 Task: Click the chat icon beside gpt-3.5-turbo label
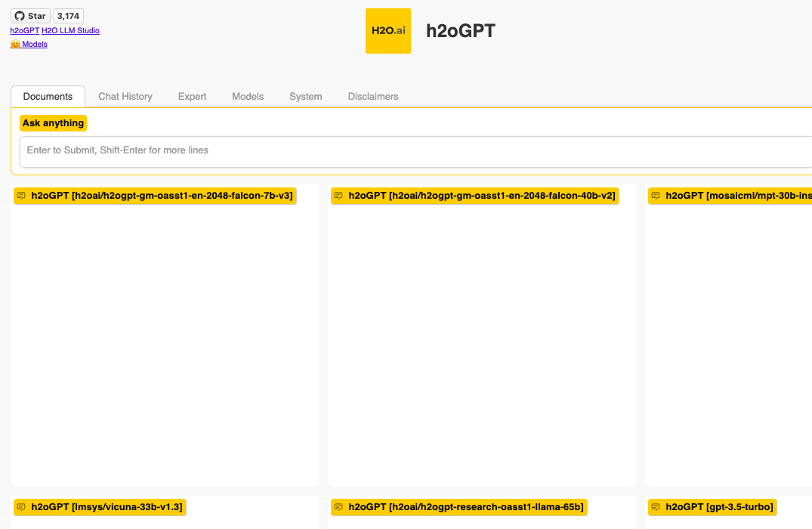[x=656, y=507]
